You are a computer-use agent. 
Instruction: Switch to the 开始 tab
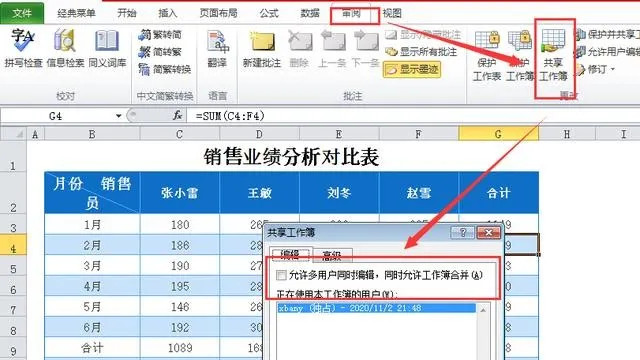tap(127, 13)
